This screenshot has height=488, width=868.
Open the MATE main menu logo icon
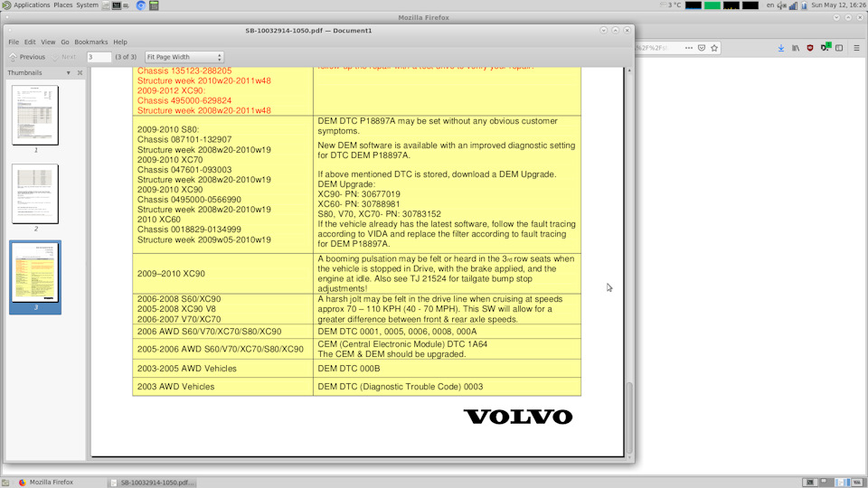pyautogui.click(x=6, y=5)
